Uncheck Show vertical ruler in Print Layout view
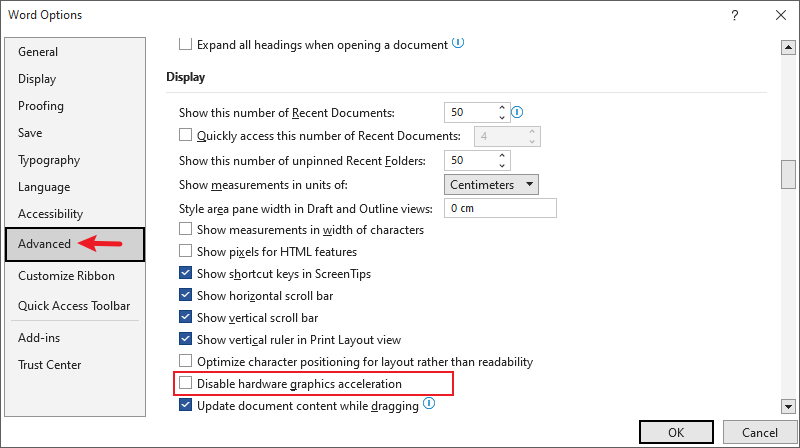Screen dimensions: 800x448 point(185,338)
